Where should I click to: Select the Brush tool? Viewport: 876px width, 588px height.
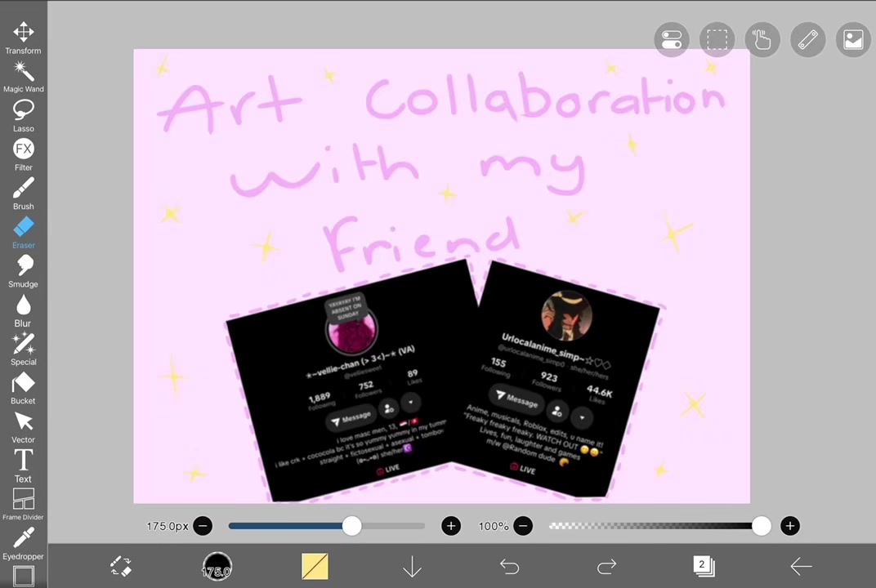coord(23,194)
